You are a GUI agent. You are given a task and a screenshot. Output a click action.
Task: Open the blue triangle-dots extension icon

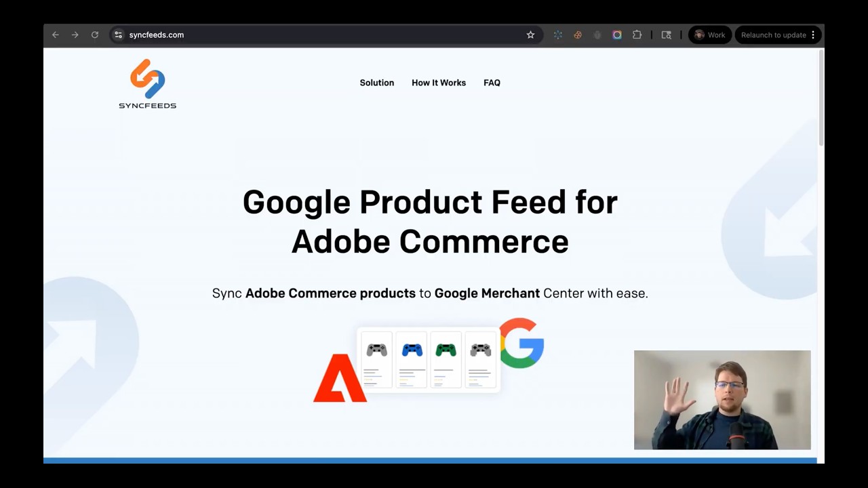pos(558,35)
